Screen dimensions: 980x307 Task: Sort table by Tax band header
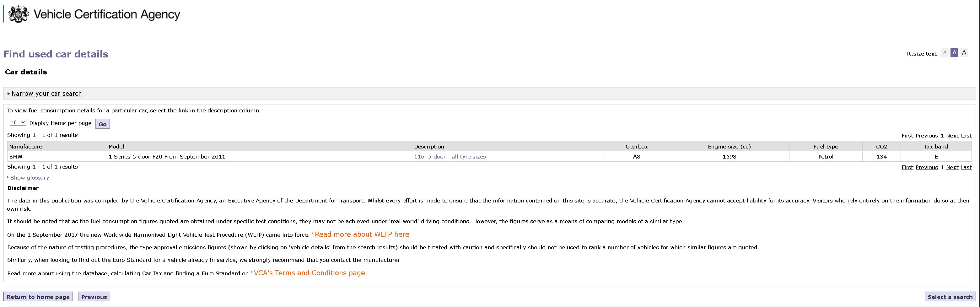(x=935, y=147)
